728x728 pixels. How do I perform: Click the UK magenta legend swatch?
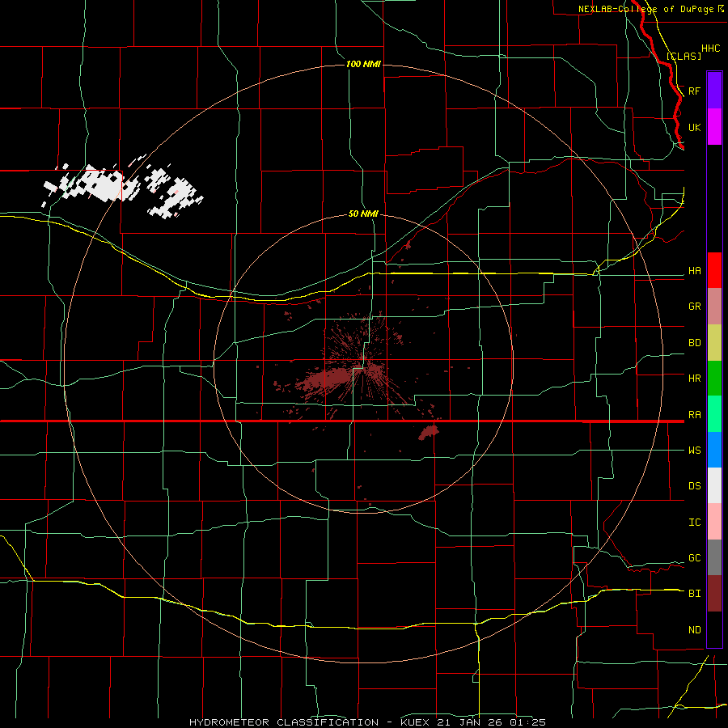click(714, 127)
